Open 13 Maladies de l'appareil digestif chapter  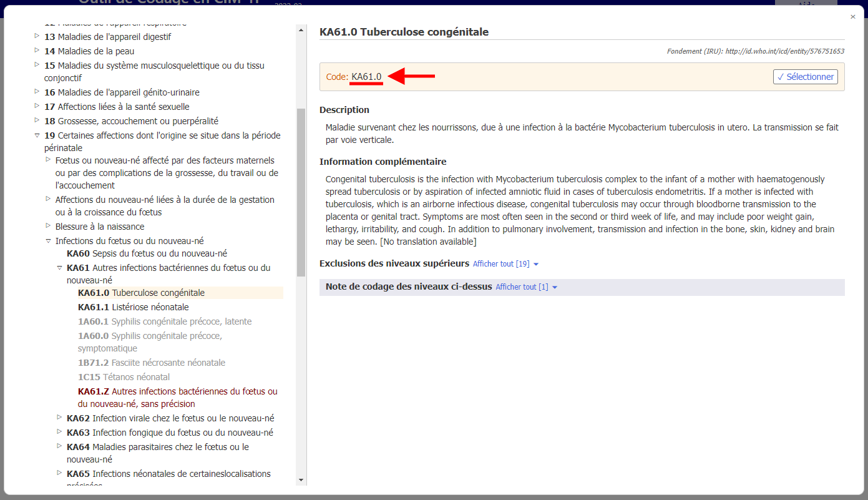[x=107, y=37]
